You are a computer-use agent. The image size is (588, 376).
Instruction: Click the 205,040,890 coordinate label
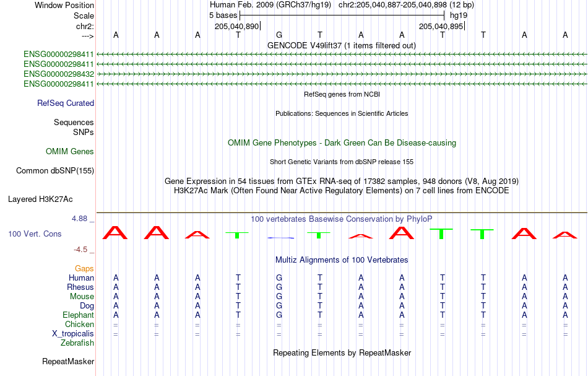pos(236,26)
